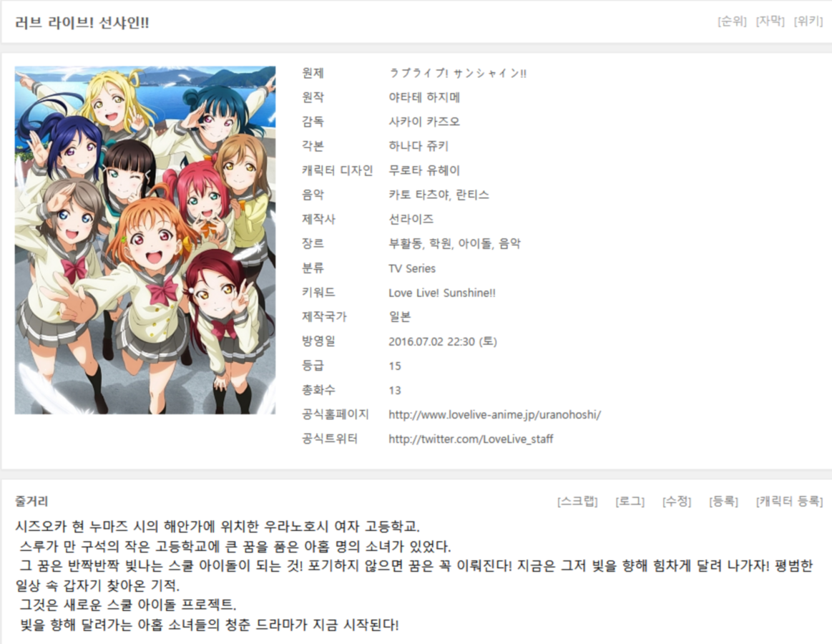The width and height of the screenshot is (832, 644).
Task: Click the last synopsis line ending 지금 시작된다!
Action: click(209, 625)
